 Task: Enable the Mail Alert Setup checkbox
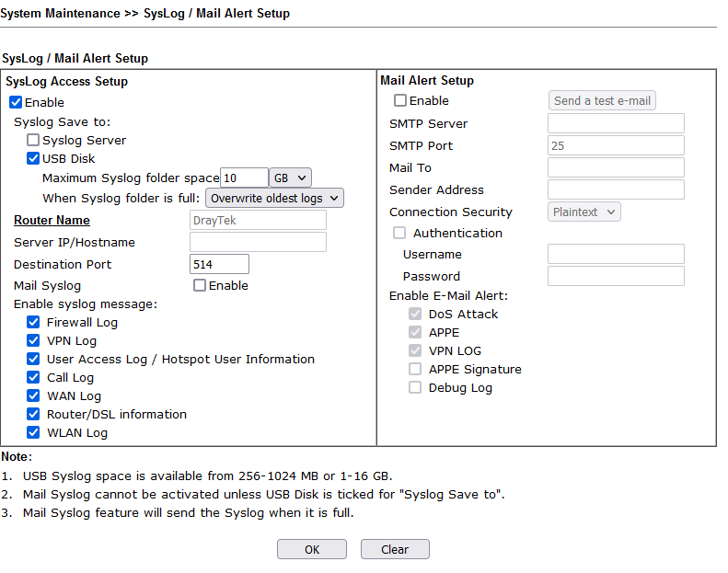[x=400, y=100]
